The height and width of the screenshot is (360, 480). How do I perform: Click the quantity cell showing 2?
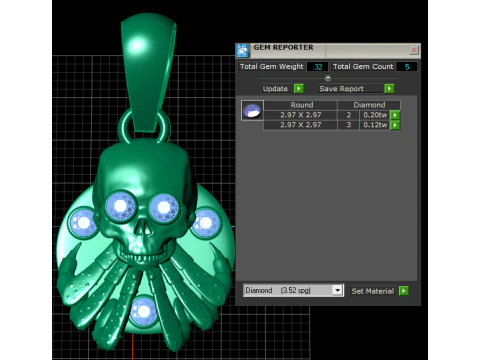pyautogui.click(x=349, y=115)
